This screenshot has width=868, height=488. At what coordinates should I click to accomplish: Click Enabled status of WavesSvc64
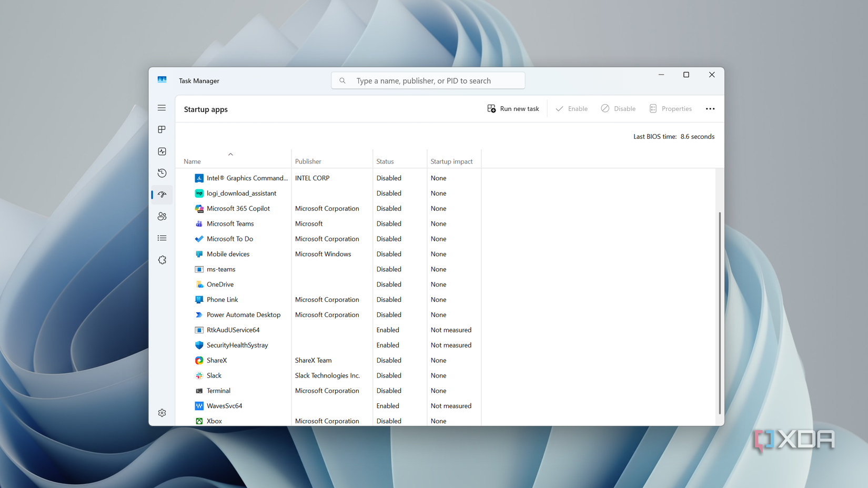pos(388,406)
